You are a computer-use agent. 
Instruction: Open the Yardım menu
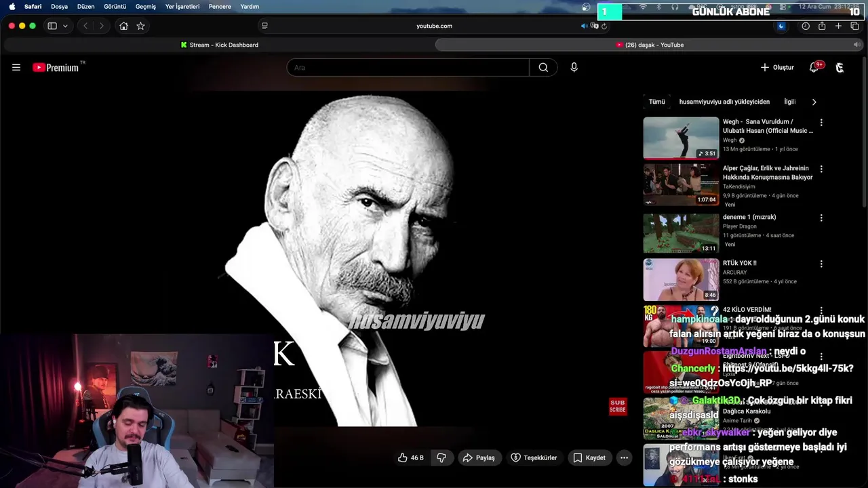click(250, 6)
